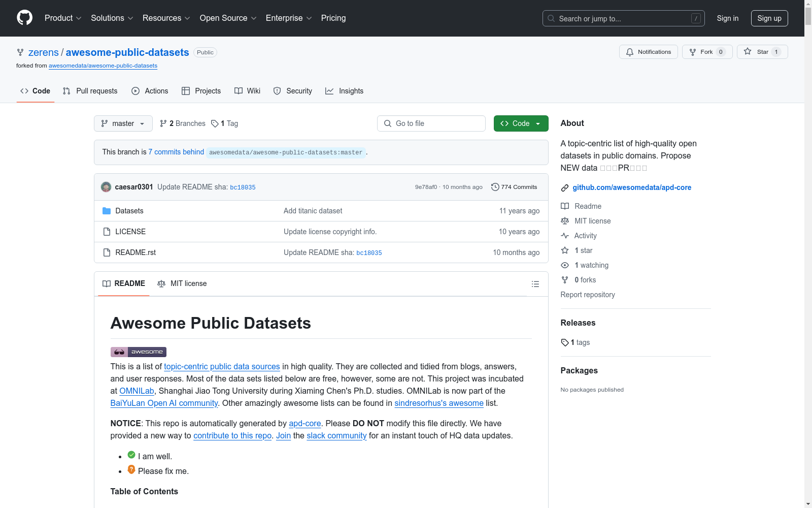Open the README.rst file
The height and width of the screenshot is (508, 812).
click(x=136, y=252)
